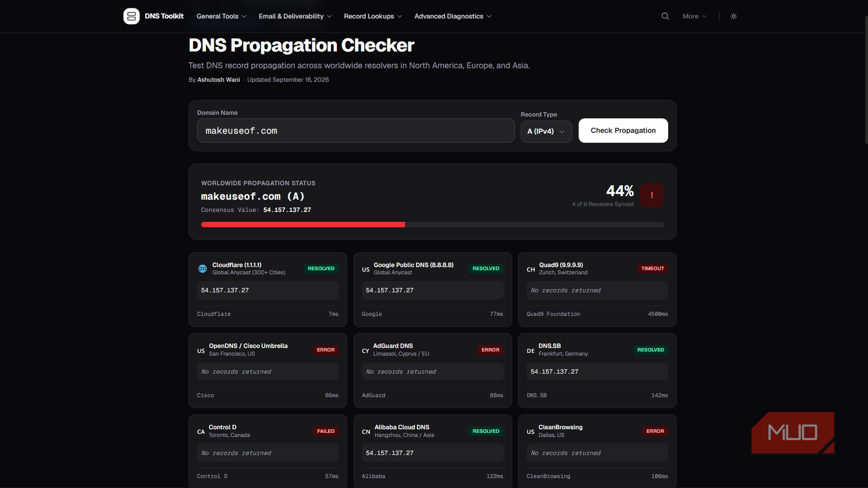Select AdGuard DNS resolver title

click(393, 346)
